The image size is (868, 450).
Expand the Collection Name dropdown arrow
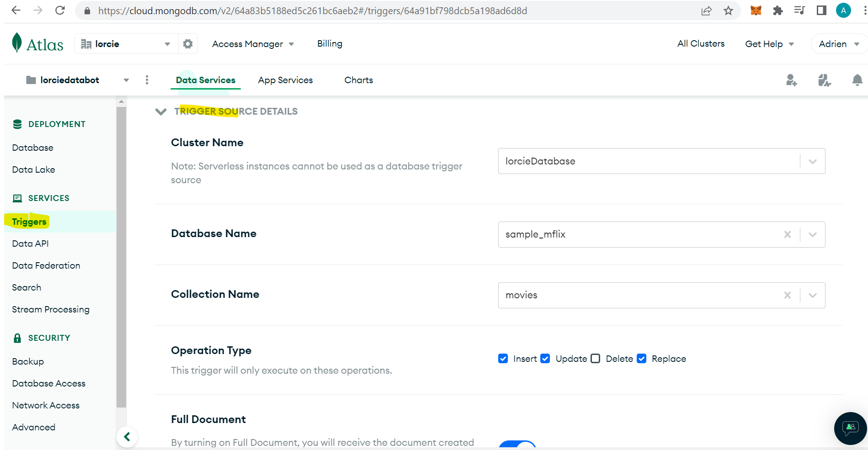tap(812, 295)
